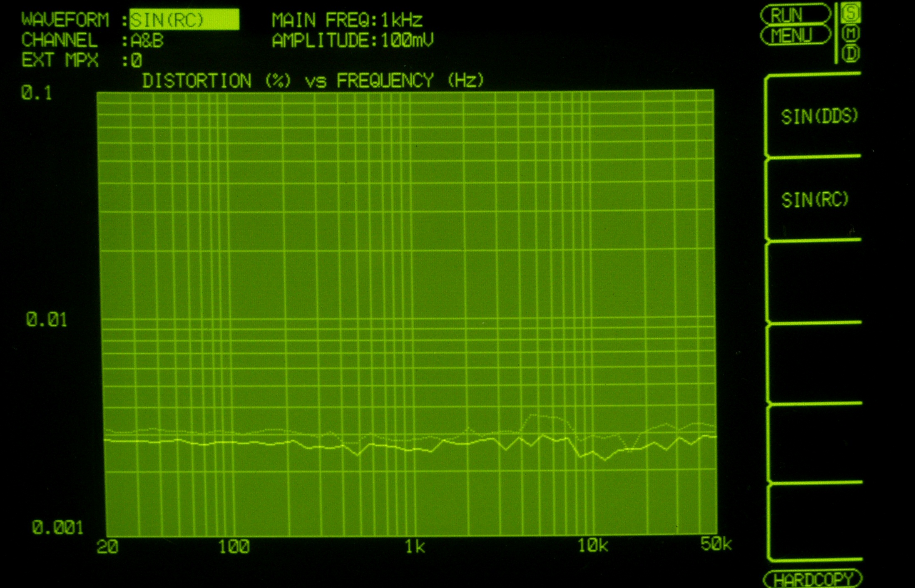Select SIN(DDS) waveform softkey
This screenshot has height=588, width=915.
818,117
